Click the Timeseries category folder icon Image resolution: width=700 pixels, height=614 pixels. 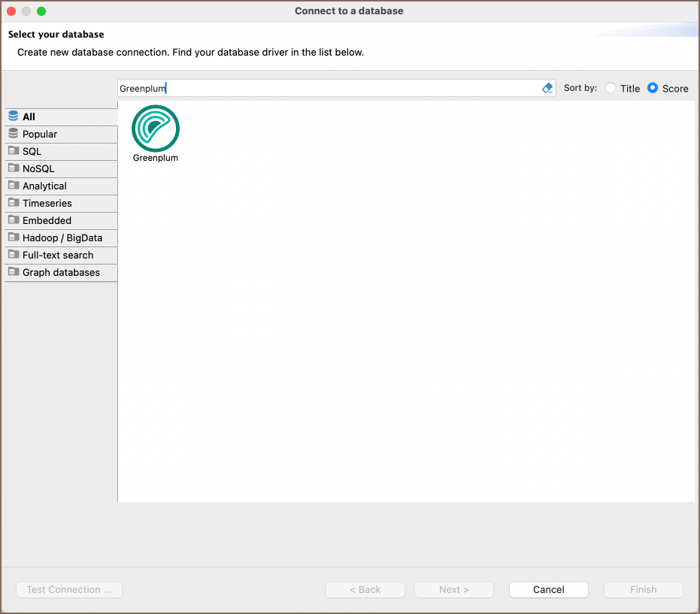point(14,203)
